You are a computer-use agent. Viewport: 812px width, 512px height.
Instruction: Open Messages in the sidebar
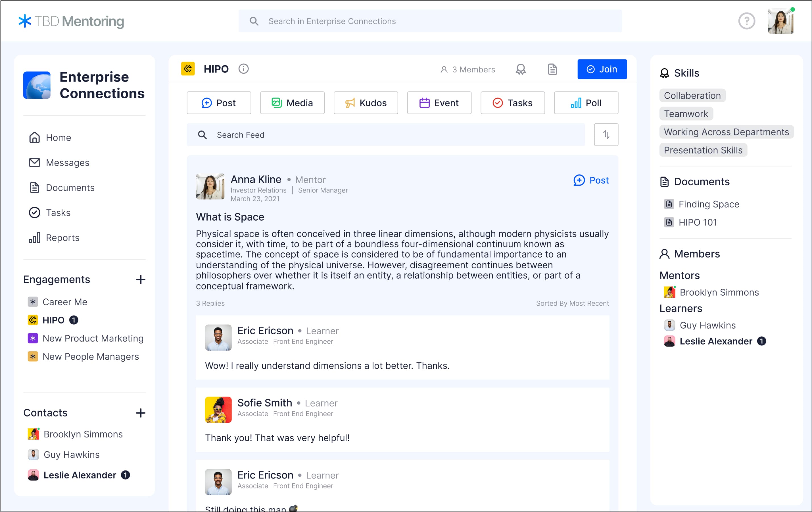pos(59,163)
